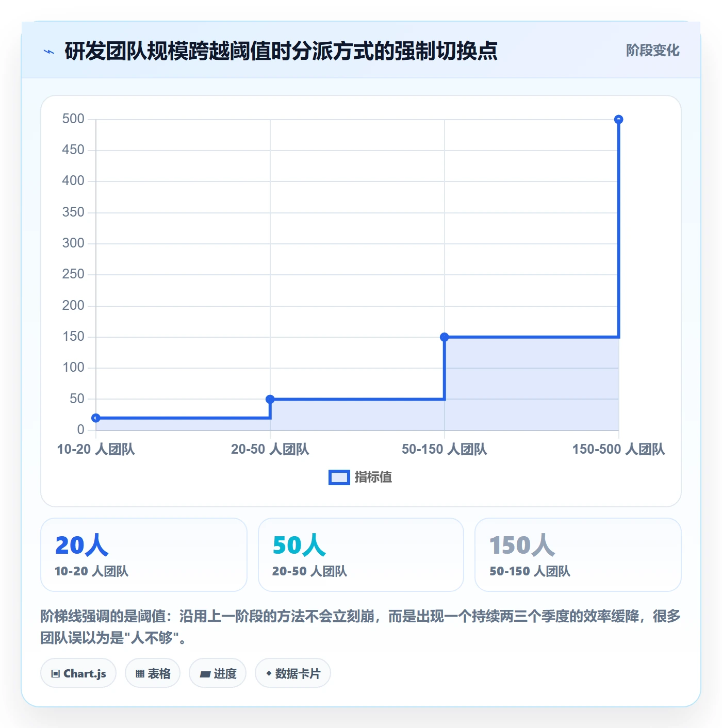The image size is (722, 728).
Task: Click the 进度 tag's bar icon
Action: coord(205,674)
